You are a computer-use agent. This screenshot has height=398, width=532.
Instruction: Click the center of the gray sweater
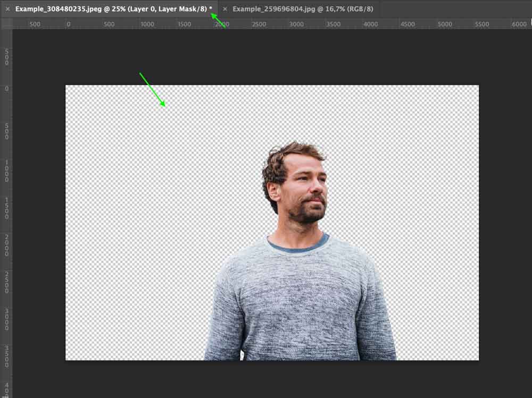click(301, 303)
